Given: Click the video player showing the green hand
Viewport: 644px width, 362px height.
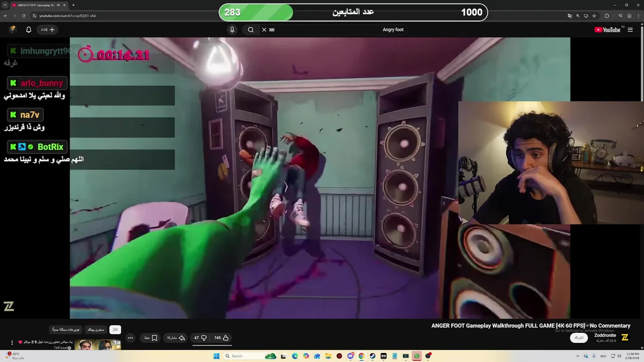Looking at the screenshot, I should (x=320, y=178).
